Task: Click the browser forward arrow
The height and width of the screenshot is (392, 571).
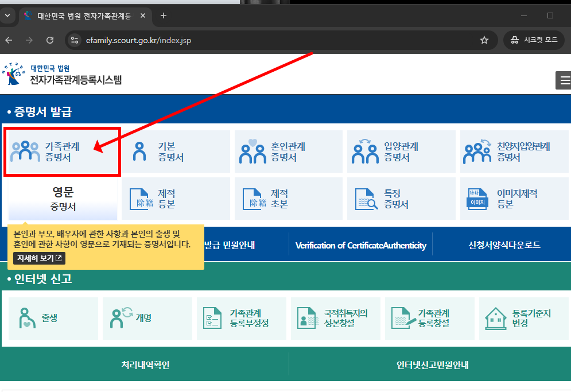Action: [29, 40]
